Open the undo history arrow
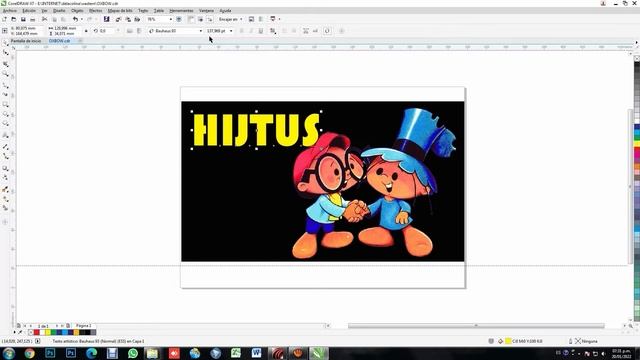The width and height of the screenshot is (640, 360). pos(81,19)
